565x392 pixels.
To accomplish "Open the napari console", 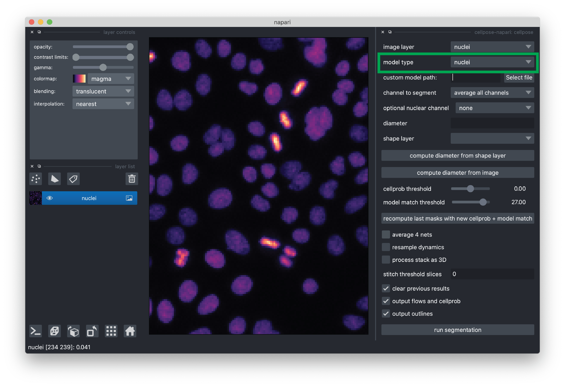I will 36,331.
